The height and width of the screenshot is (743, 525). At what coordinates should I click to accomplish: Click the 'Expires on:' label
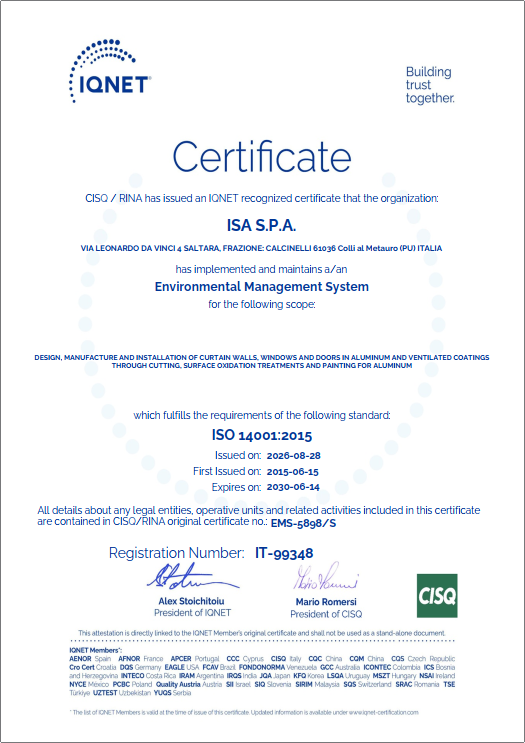pyautogui.click(x=236, y=487)
